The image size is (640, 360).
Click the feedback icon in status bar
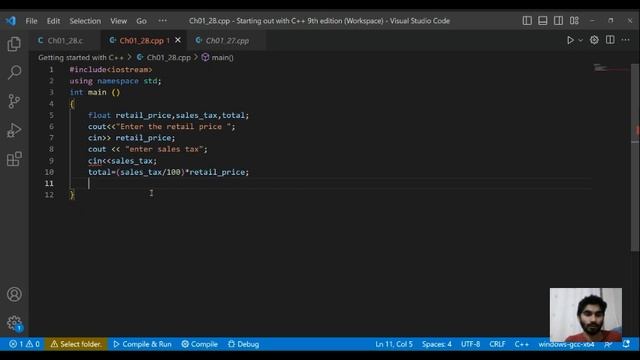coord(608,344)
